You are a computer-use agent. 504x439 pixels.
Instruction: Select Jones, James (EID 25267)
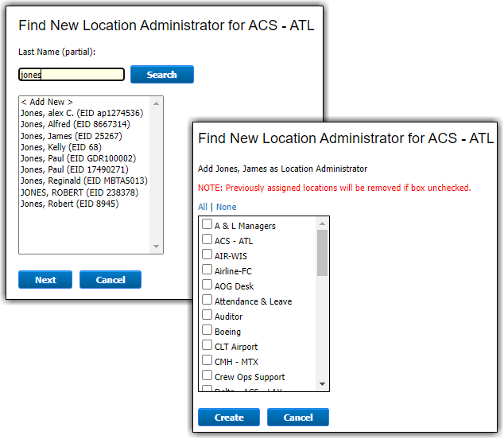71,136
